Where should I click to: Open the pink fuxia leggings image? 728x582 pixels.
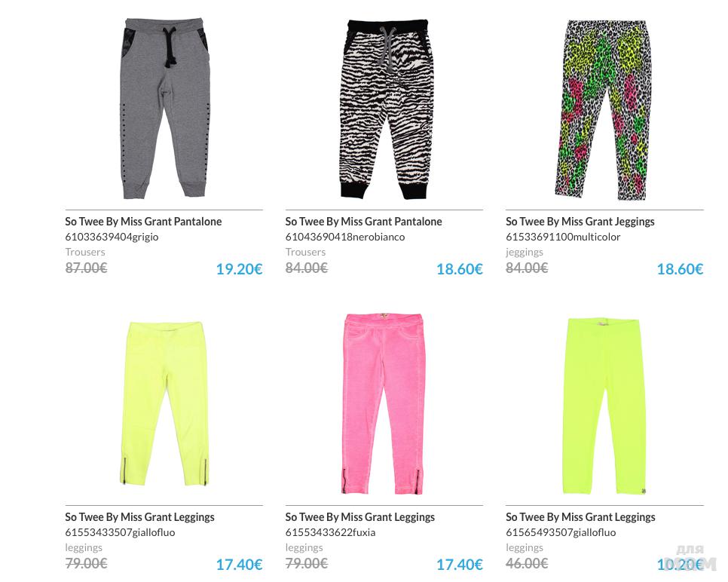click(x=384, y=403)
